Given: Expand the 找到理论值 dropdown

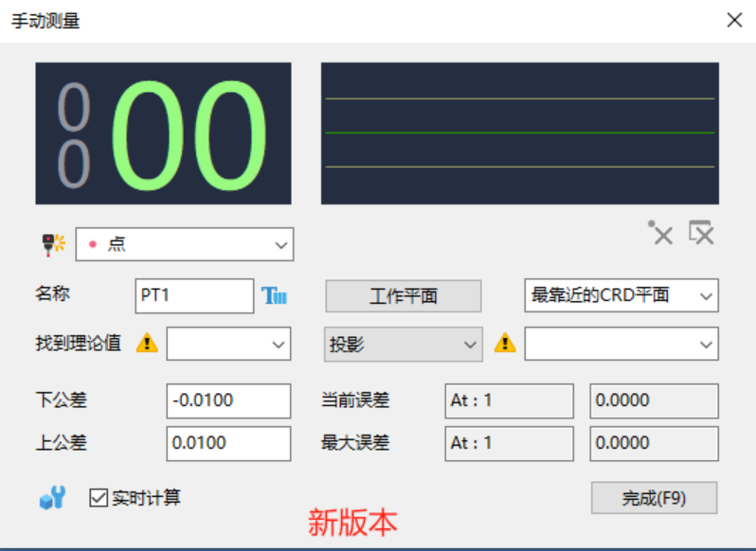Looking at the screenshot, I should [x=228, y=344].
